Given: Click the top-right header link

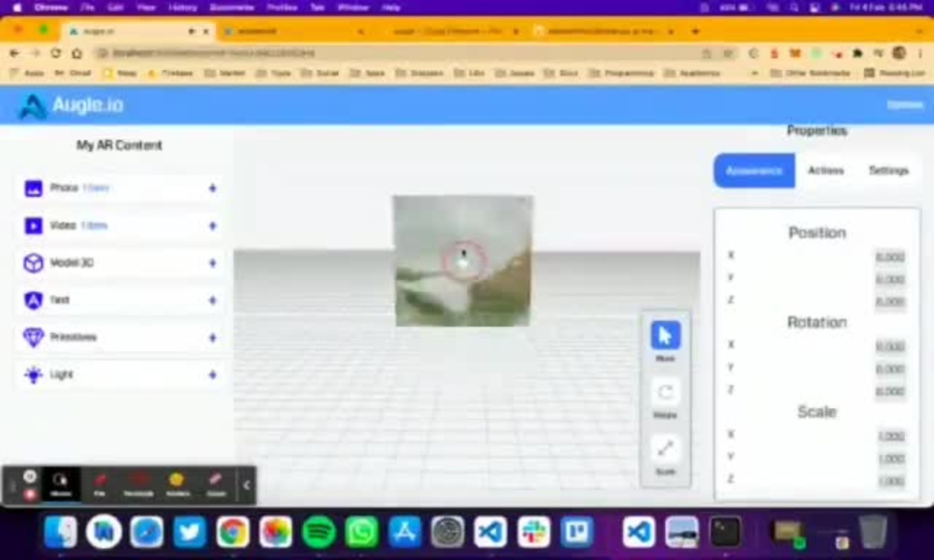Looking at the screenshot, I should tap(905, 105).
